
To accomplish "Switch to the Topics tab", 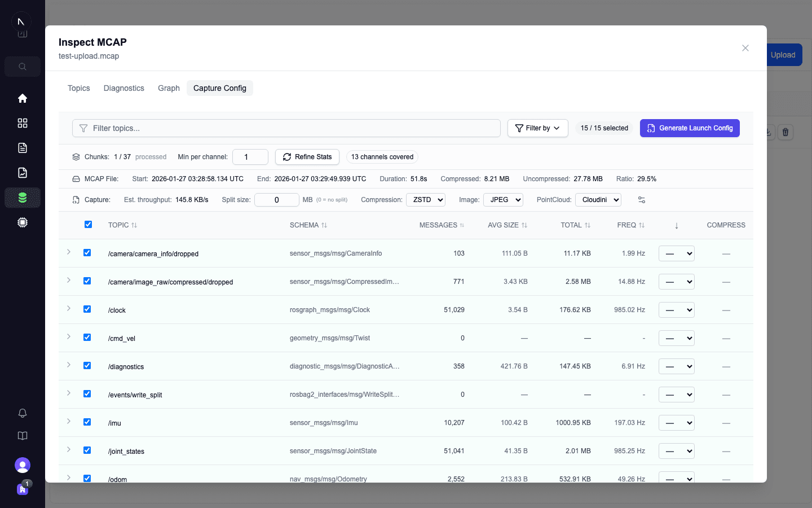I will (x=79, y=88).
